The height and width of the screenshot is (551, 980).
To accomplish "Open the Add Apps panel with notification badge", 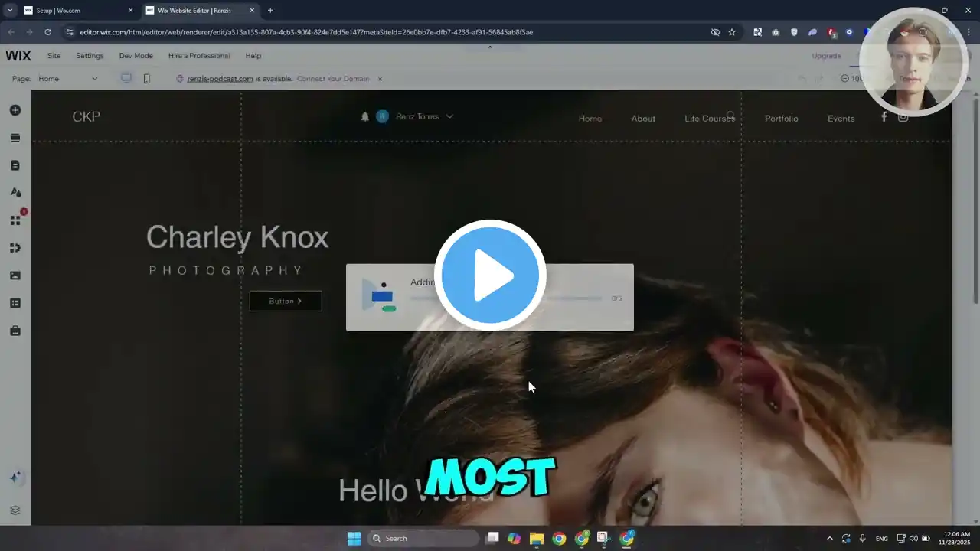I will (15, 220).
